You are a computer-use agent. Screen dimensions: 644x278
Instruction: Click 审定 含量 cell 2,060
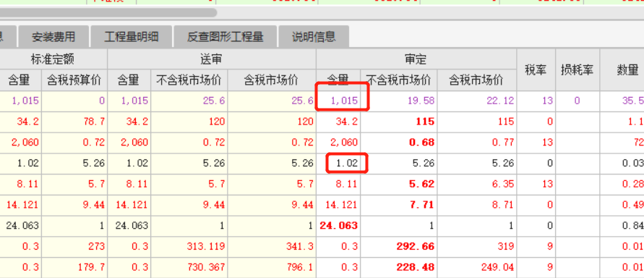click(338, 143)
